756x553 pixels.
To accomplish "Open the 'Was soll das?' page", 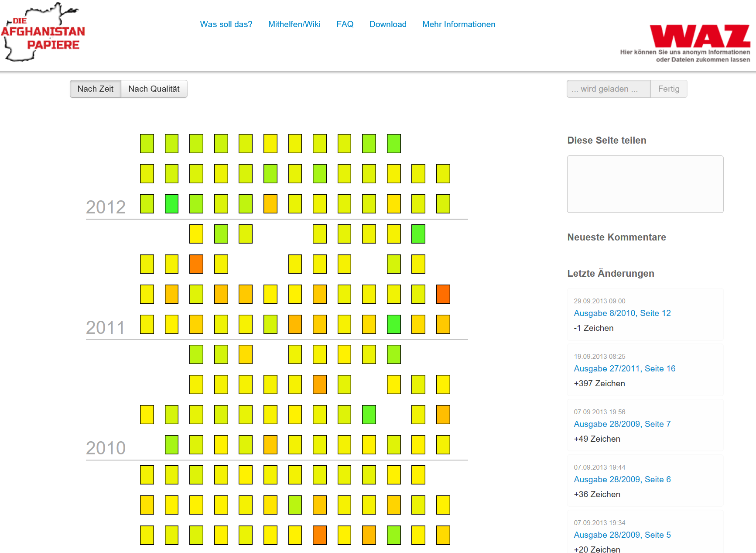I will [226, 24].
